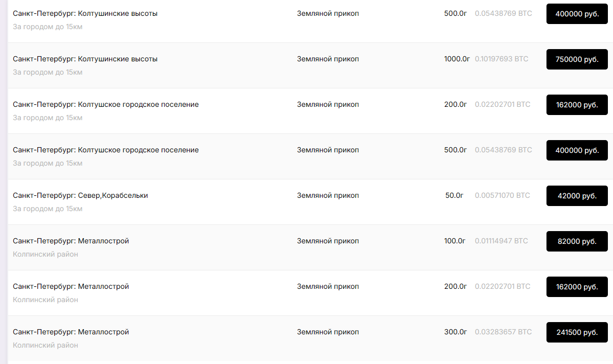Viewport: 613px width, 364px height.
Task: Click the 750000 руб. price button
Action: (x=577, y=59)
